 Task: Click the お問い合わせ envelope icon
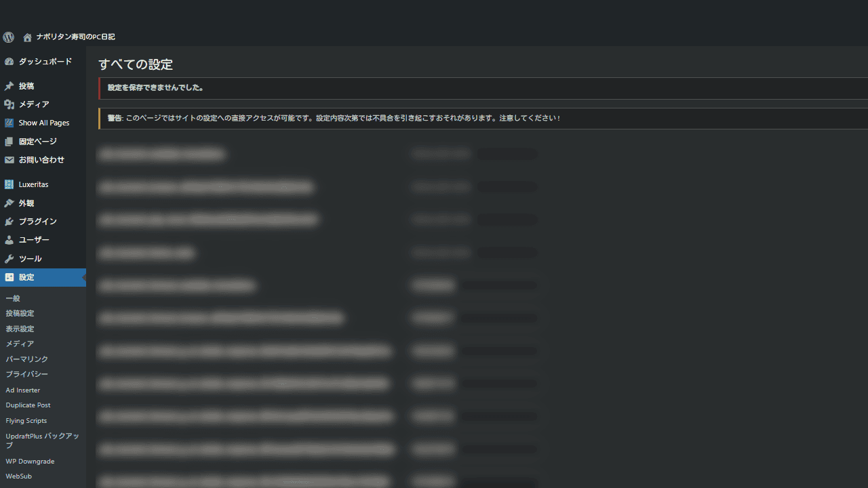pos(9,160)
